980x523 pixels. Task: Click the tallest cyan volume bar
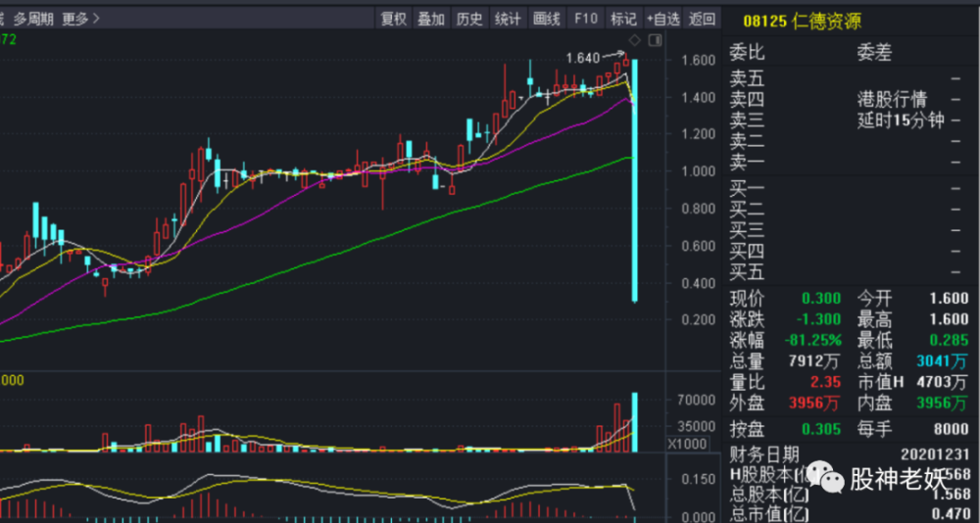pos(634,422)
